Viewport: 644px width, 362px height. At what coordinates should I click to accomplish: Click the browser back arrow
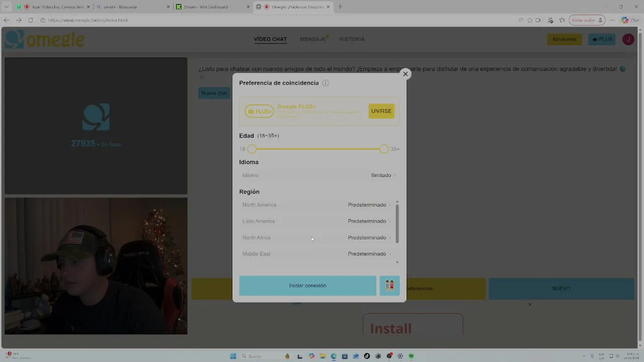(x=7, y=20)
